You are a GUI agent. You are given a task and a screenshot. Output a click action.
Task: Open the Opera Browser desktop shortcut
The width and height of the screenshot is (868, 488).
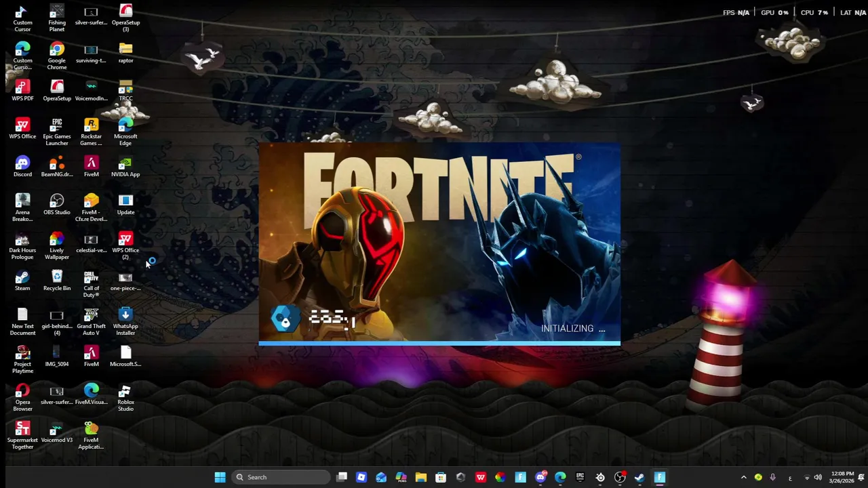click(22, 398)
